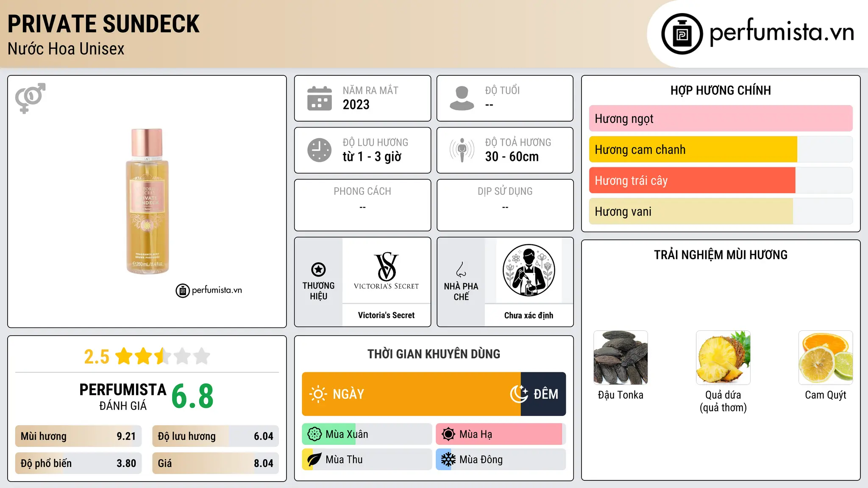Click the person silhouette age icon
This screenshot has height=488, width=868.
[x=462, y=98]
